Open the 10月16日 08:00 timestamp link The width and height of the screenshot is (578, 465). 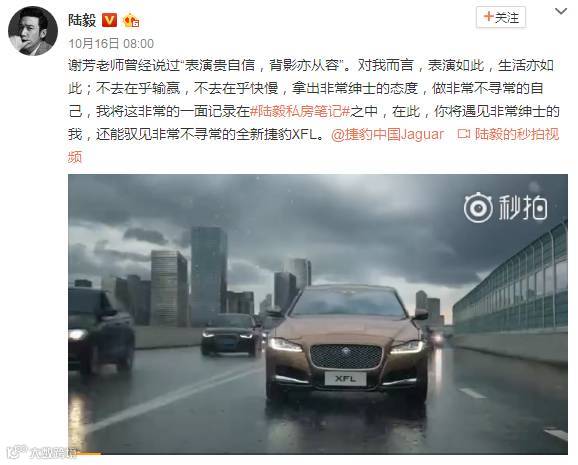[111, 44]
